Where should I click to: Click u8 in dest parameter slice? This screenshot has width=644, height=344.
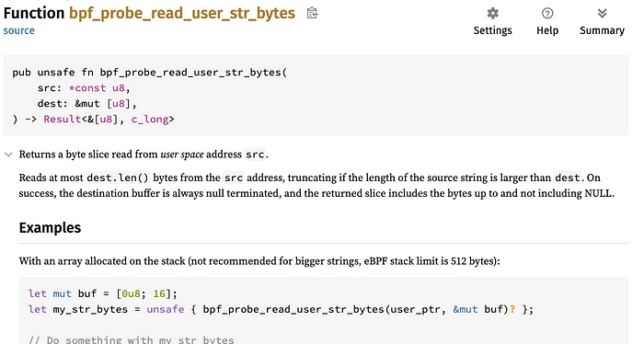[119, 104]
